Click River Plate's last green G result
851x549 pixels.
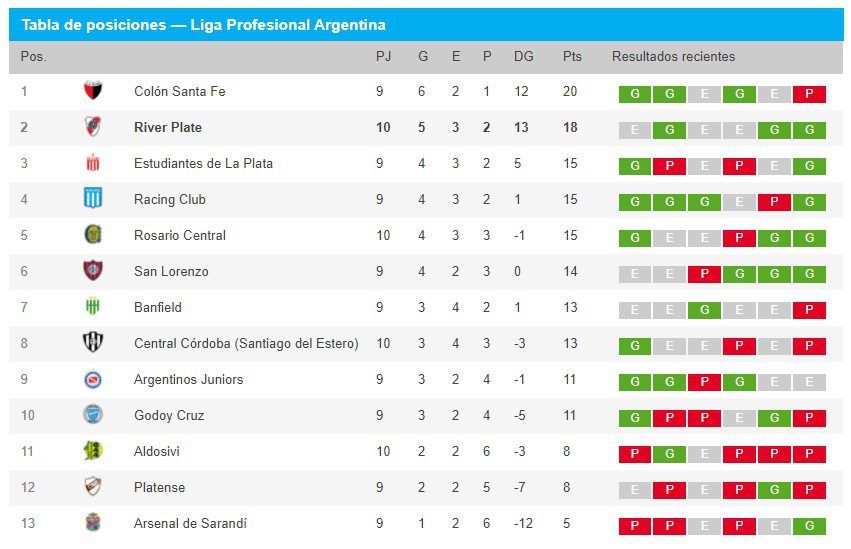809,130
